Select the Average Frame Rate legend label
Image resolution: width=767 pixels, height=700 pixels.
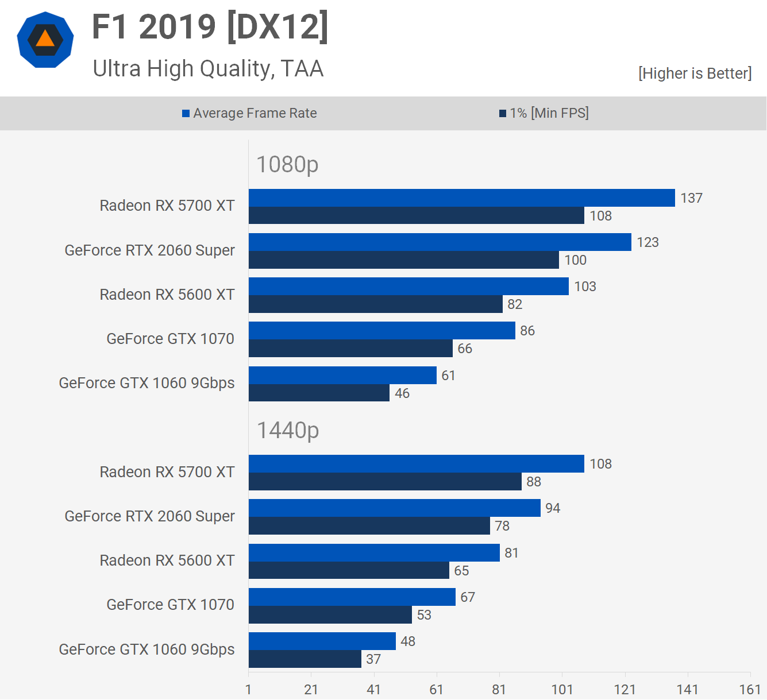(x=255, y=113)
